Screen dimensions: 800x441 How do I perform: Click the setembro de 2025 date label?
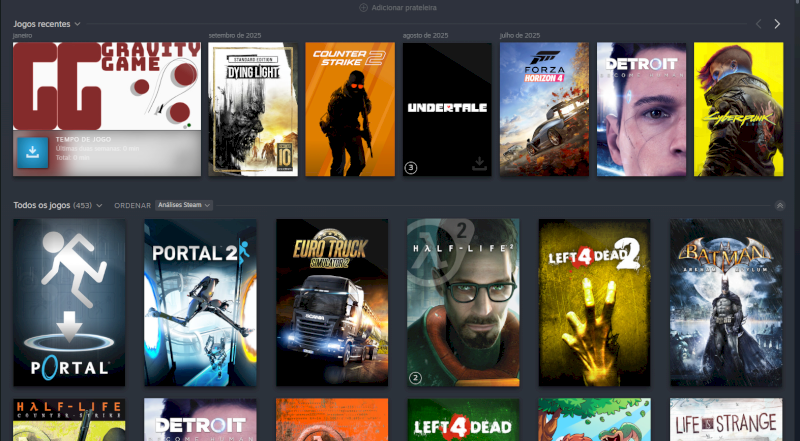(235, 36)
